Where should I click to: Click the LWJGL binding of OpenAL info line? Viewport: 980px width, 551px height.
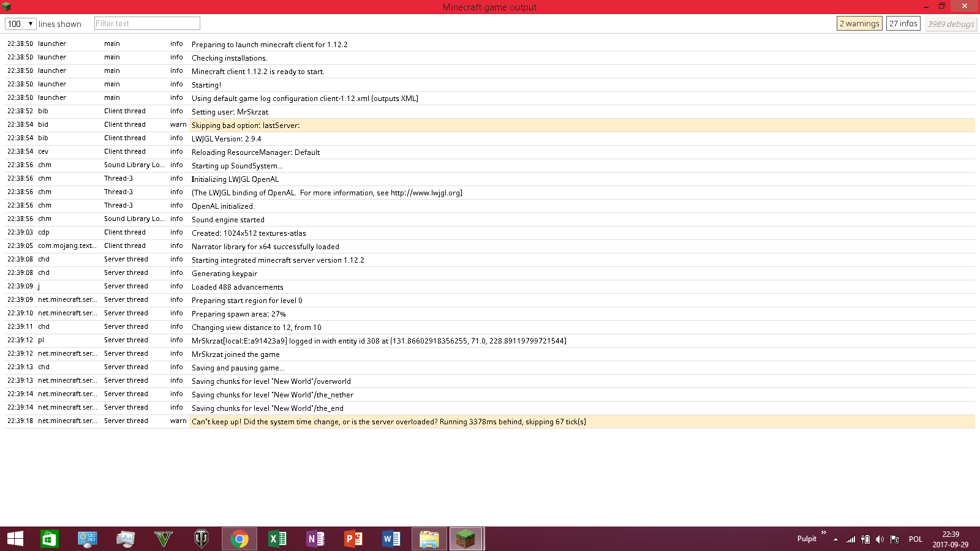click(327, 193)
